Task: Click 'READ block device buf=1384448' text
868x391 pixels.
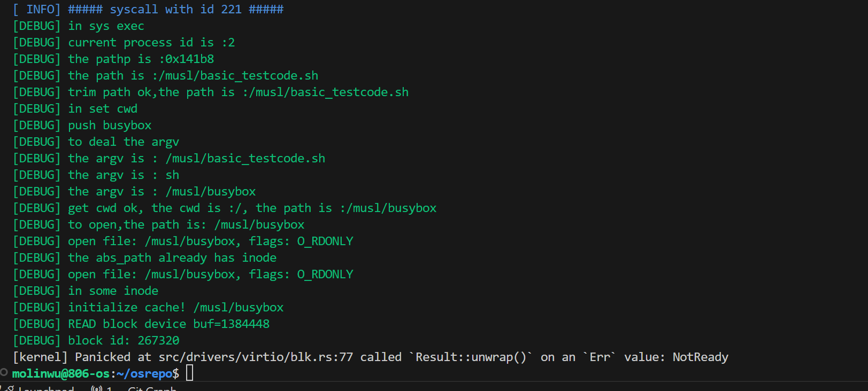Action: pyautogui.click(x=168, y=324)
